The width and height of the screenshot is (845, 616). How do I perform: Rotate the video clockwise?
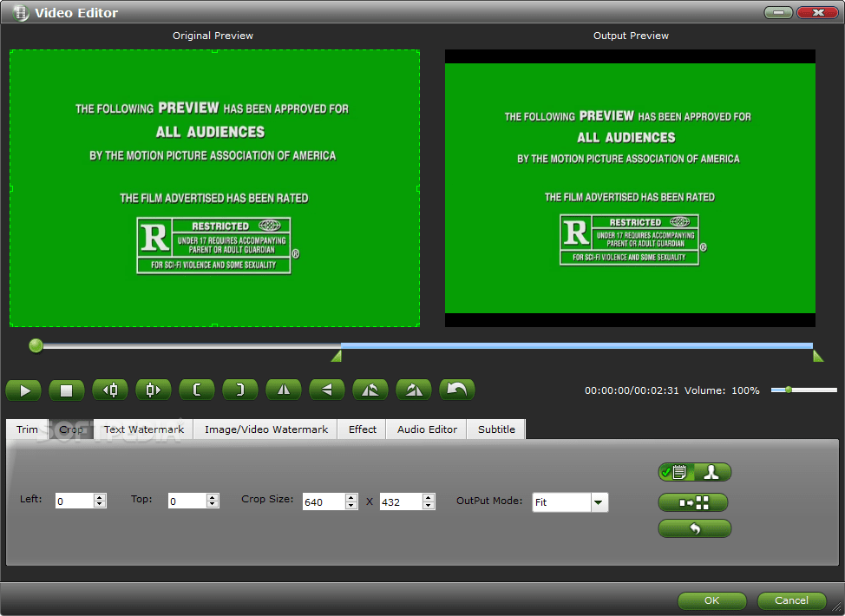(x=413, y=390)
